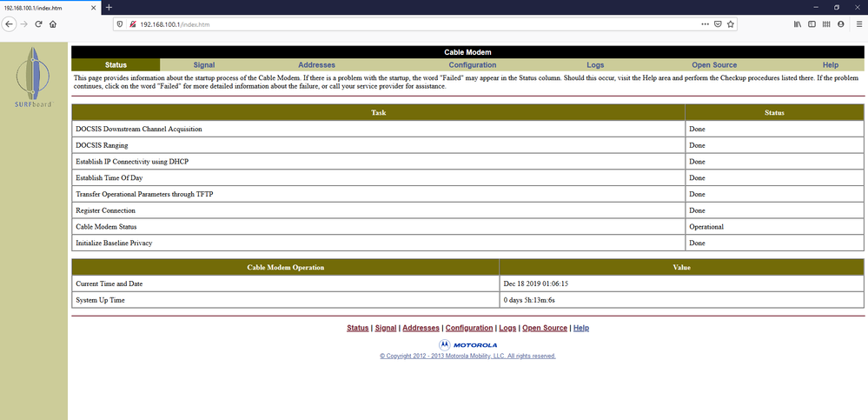
Task: Open the page actions three-dot menu
Action: (x=705, y=24)
